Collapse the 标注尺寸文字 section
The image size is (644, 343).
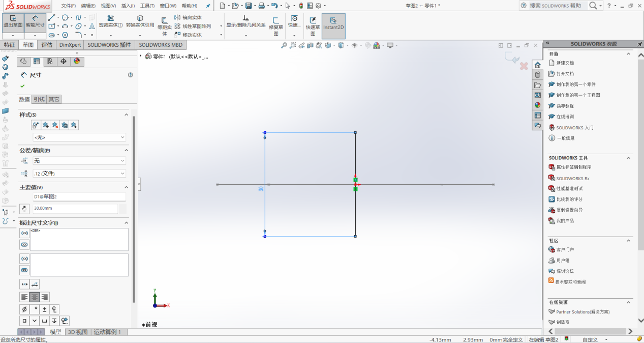coord(127,223)
